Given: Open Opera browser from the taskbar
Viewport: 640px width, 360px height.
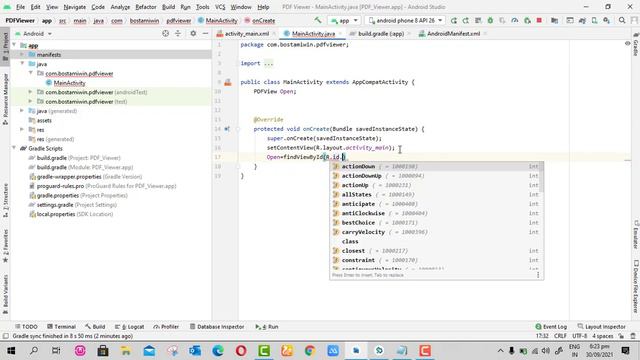Looking at the screenshot, I should (241, 351).
